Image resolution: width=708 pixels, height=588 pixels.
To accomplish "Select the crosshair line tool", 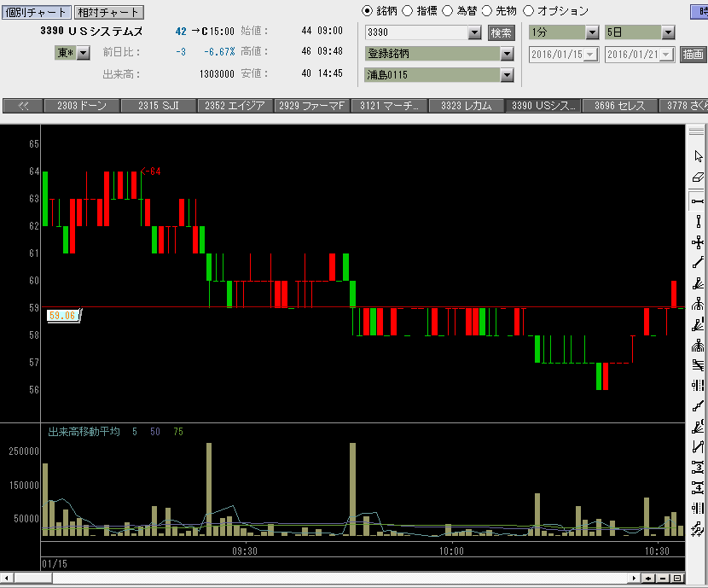I will pyautogui.click(x=698, y=242).
